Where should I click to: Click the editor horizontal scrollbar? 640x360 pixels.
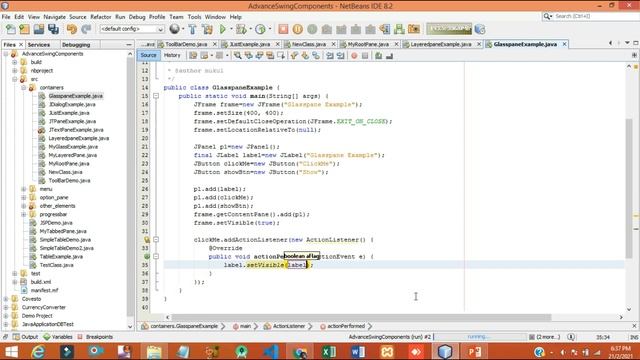(362, 317)
